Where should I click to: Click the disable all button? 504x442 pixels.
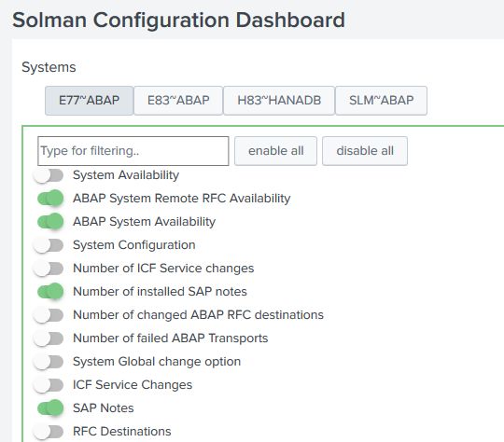[365, 151]
